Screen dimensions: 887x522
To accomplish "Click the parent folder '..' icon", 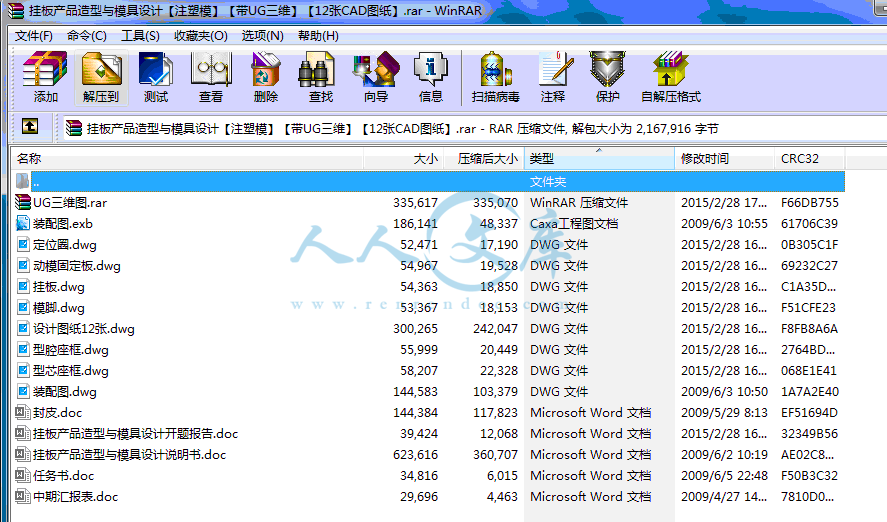I will click(x=23, y=181).
